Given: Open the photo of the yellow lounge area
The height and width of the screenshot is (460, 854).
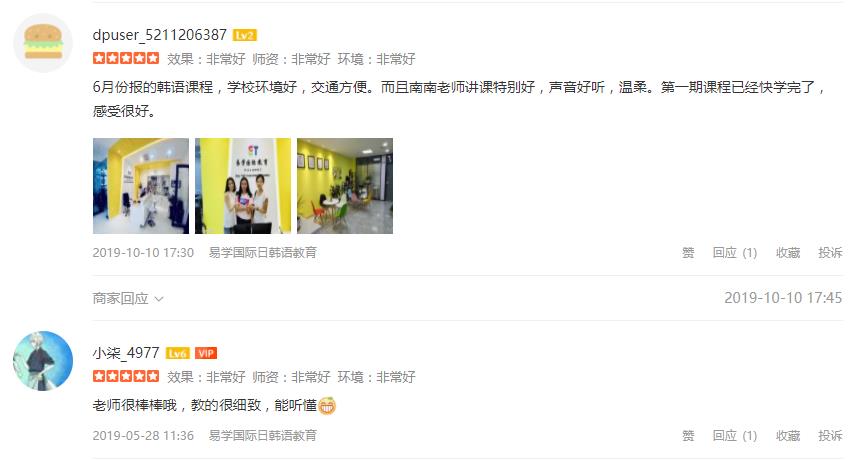Looking at the screenshot, I should pos(345,186).
